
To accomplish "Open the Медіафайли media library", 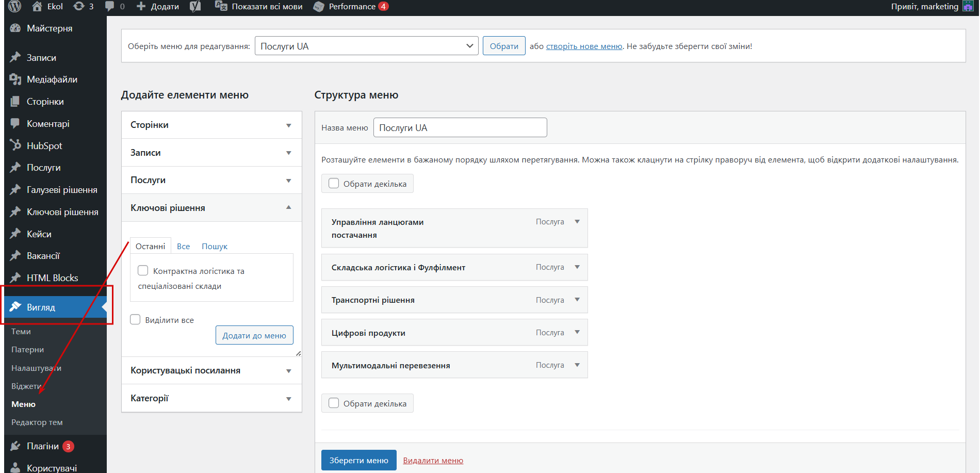I will point(52,79).
